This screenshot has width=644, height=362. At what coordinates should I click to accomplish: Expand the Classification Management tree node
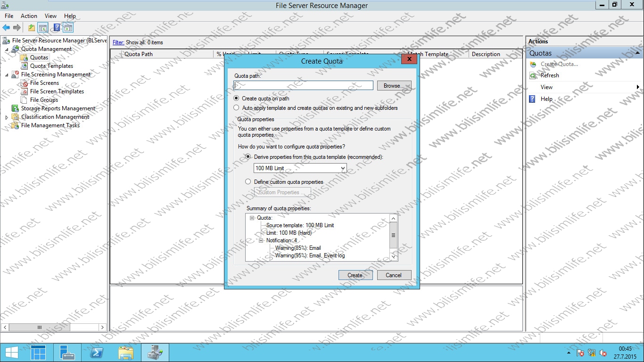[7, 117]
